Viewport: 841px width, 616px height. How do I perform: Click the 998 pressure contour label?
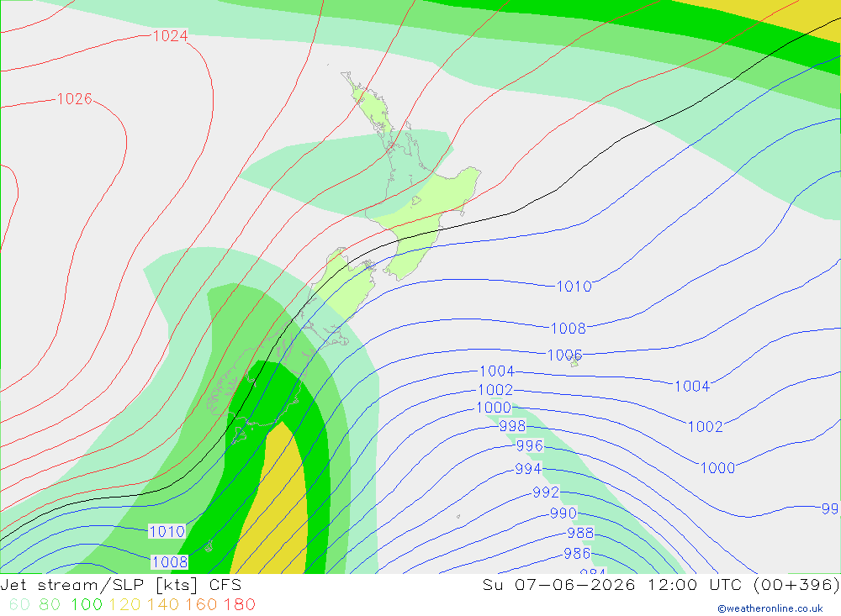(512, 426)
